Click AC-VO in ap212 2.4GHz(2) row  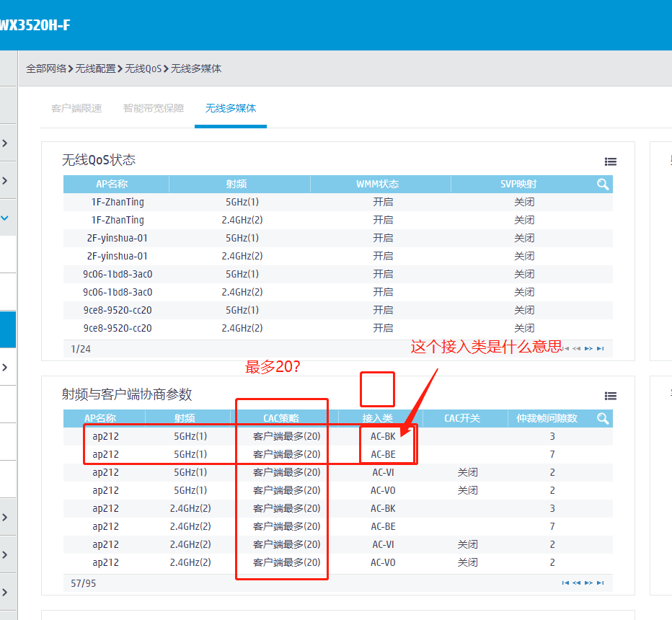[x=383, y=562]
